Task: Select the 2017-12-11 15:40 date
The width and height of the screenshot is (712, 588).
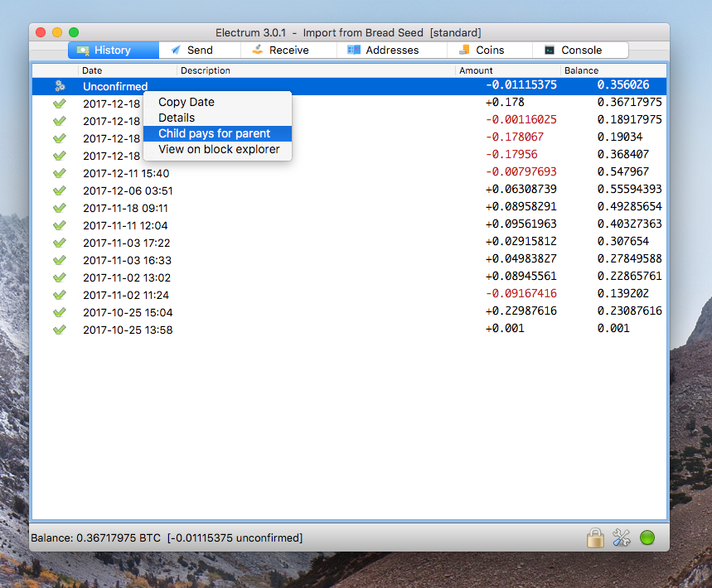Action: (x=126, y=173)
